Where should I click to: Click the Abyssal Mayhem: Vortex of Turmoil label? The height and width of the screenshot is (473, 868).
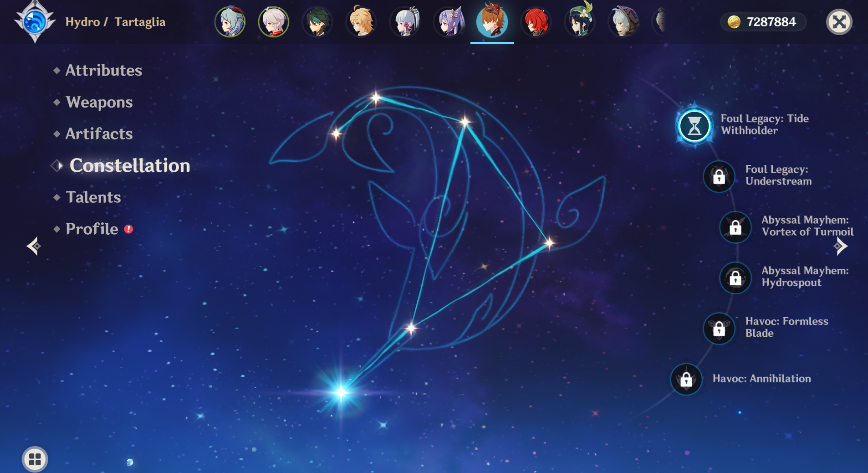click(807, 226)
